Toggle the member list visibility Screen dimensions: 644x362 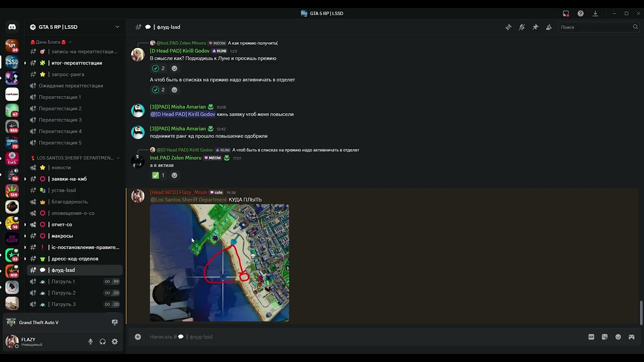pyautogui.click(x=549, y=27)
